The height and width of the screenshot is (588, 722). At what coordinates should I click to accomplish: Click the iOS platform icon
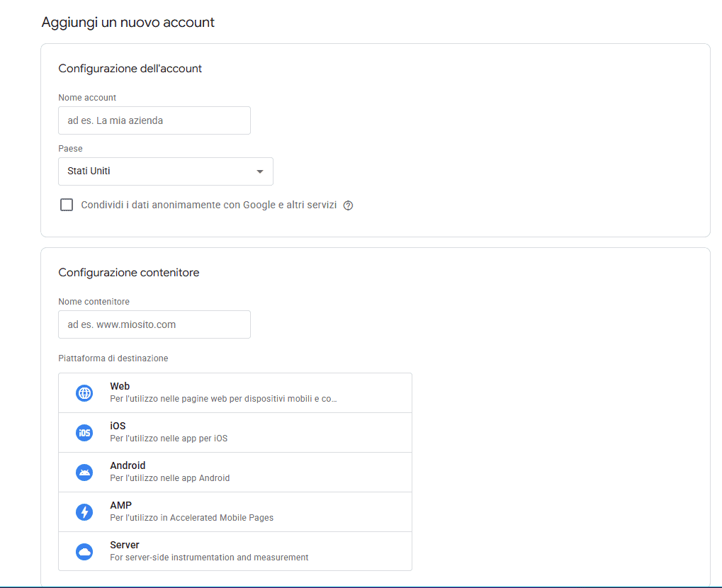pos(84,432)
